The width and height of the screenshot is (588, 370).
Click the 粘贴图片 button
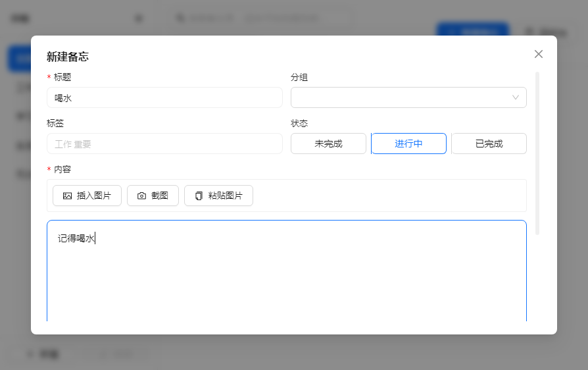[x=218, y=196]
